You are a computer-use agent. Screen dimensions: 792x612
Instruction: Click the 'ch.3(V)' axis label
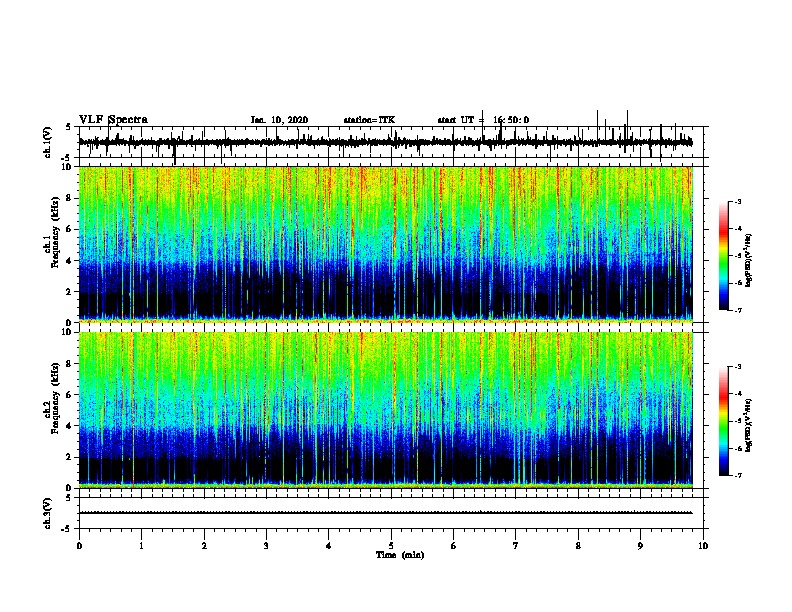pos(48,514)
